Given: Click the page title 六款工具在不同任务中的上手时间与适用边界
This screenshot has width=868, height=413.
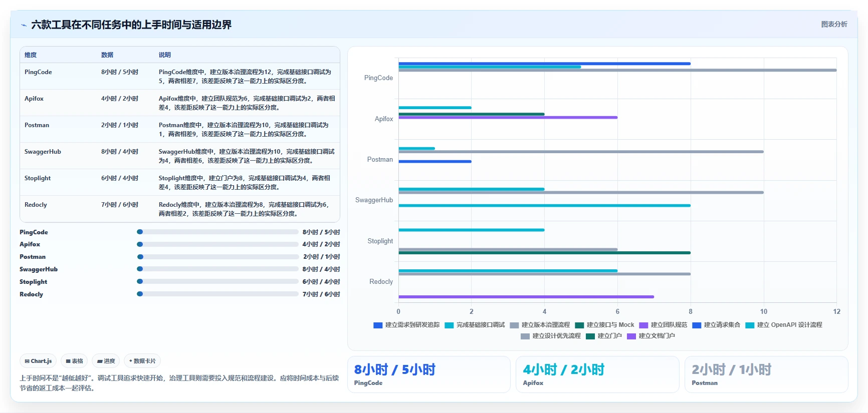Looking at the screenshot, I should click(x=131, y=25).
